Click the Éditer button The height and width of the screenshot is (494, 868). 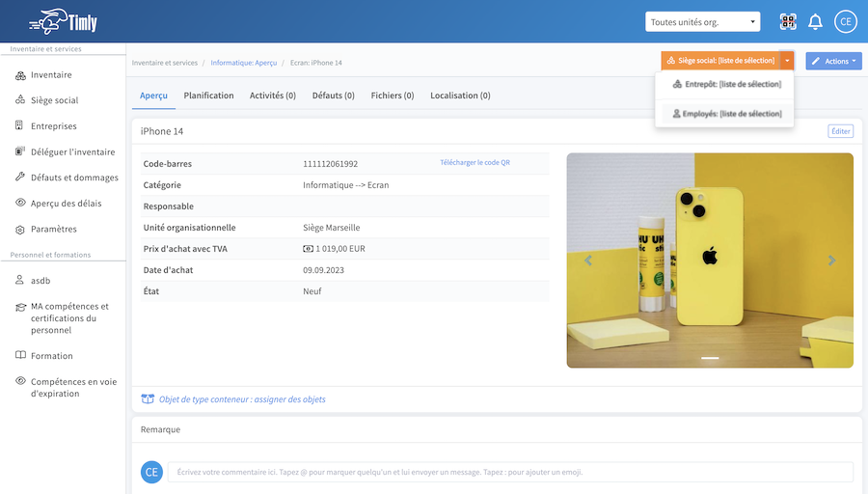pos(840,131)
